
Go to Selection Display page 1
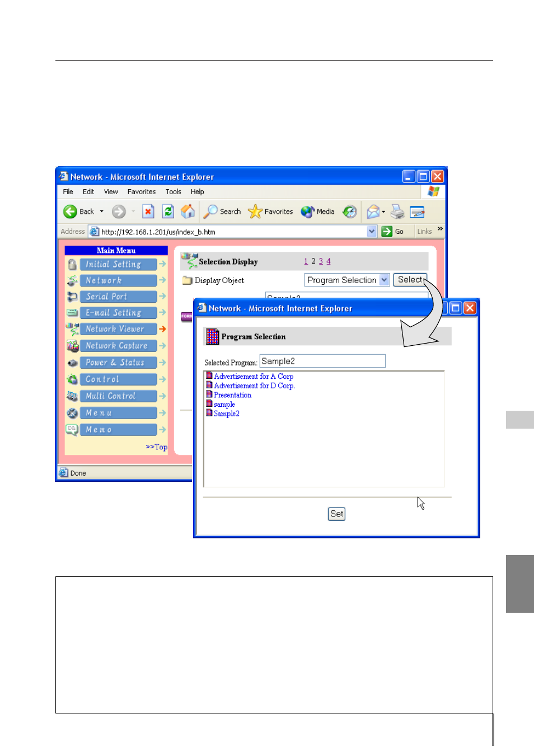point(306,261)
